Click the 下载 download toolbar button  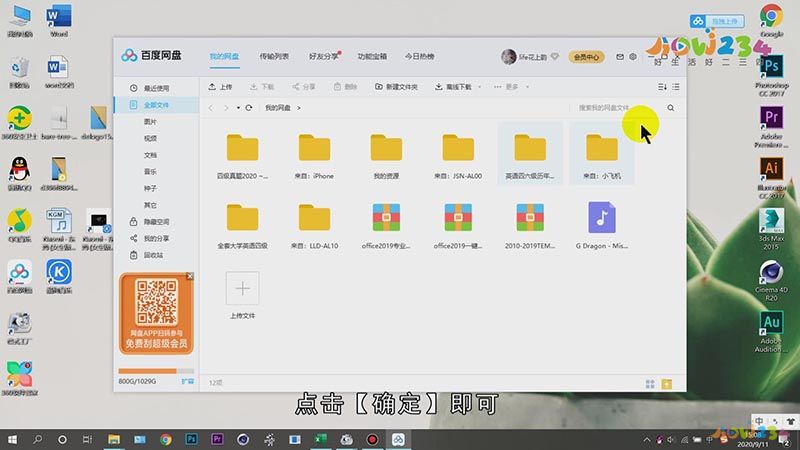click(x=262, y=87)
